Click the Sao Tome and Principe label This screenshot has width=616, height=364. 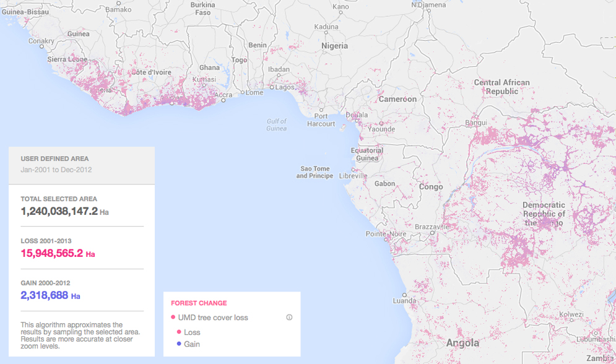click(x=315, y=172)
